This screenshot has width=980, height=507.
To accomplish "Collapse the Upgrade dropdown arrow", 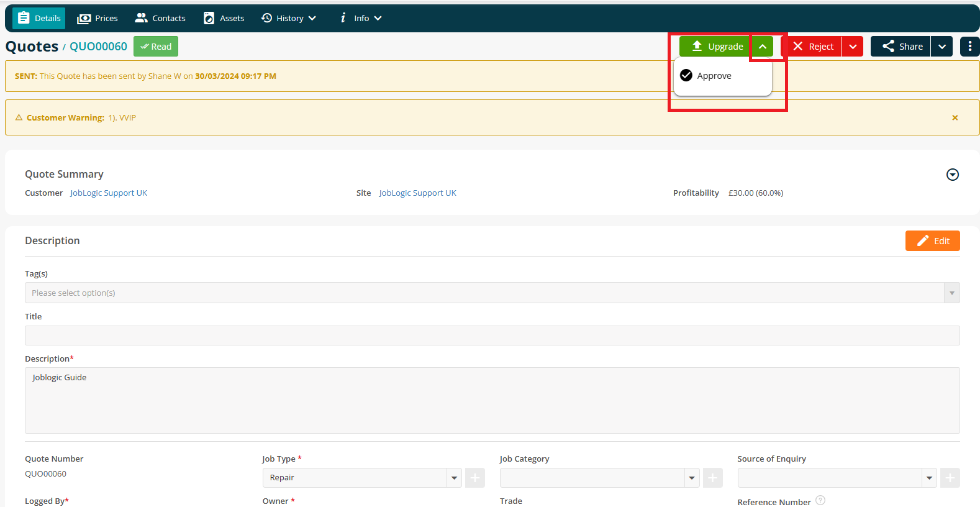I will tap(763, 47).
